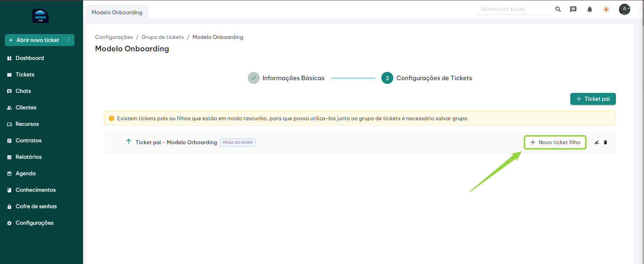Image resolution: width=644 pixels, height=264 pixels.
Task: Open Dashboard from the sidebar
Action: 30,58
